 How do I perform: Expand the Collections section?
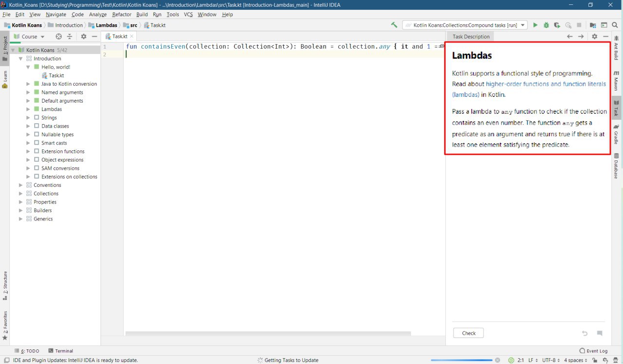pyautogui.click(x=20, y=194)
